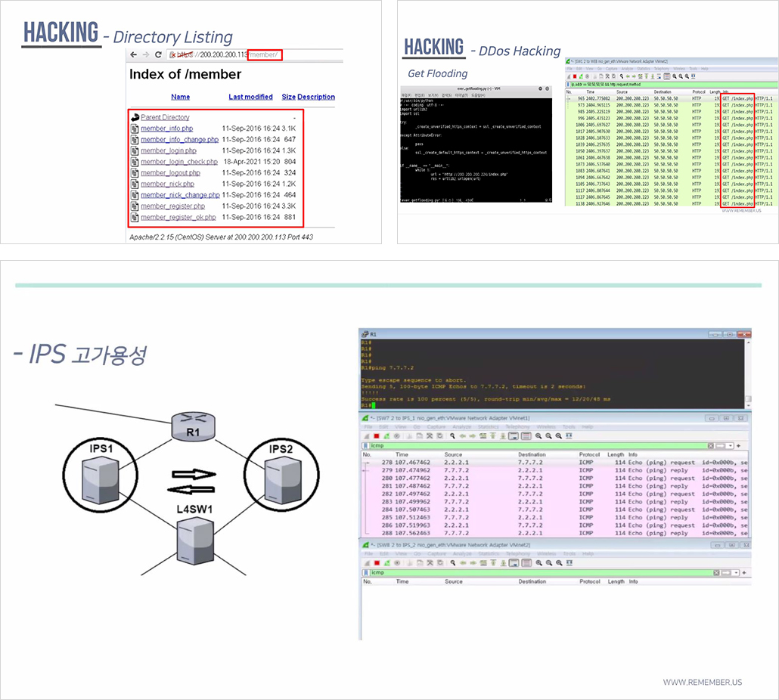The image size is (779, 700).
Task: Toggle auto-scroll in SW7 Wireshark toolbar
Action: pos(514,436)
